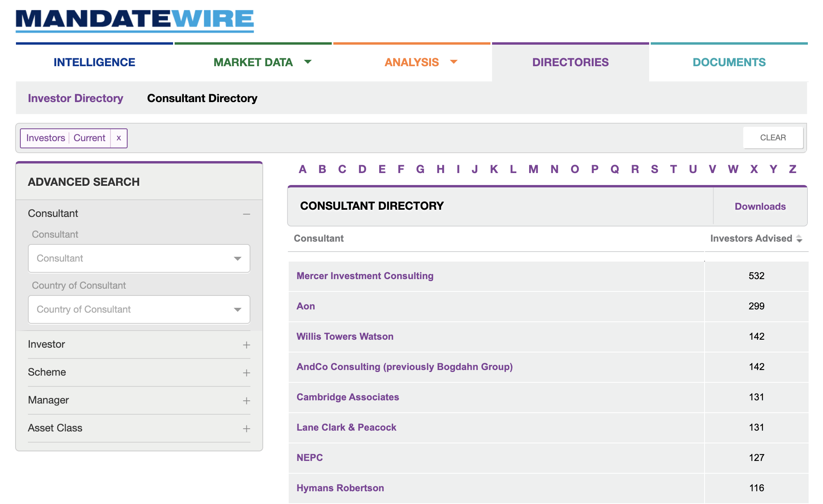Open Willis Towers Watson profile
The width and height of the screenshot is (823, 504).
coord(345,337)
